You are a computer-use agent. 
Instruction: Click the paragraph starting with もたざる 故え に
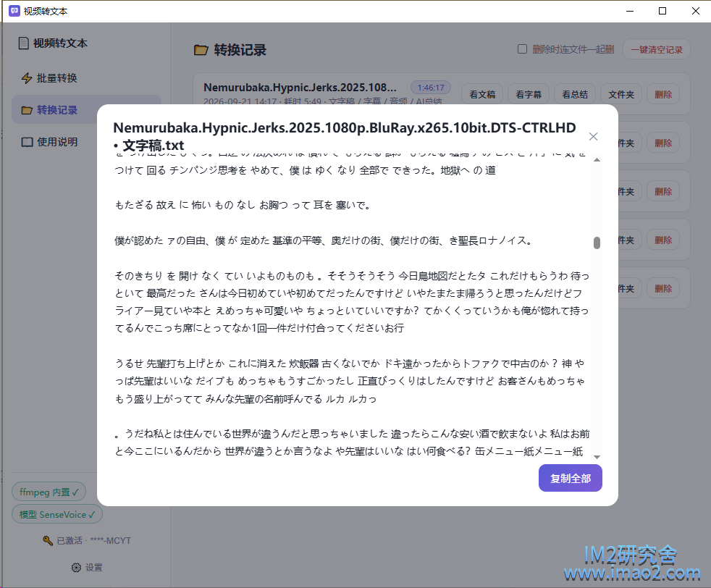click(x=243, y=205)
